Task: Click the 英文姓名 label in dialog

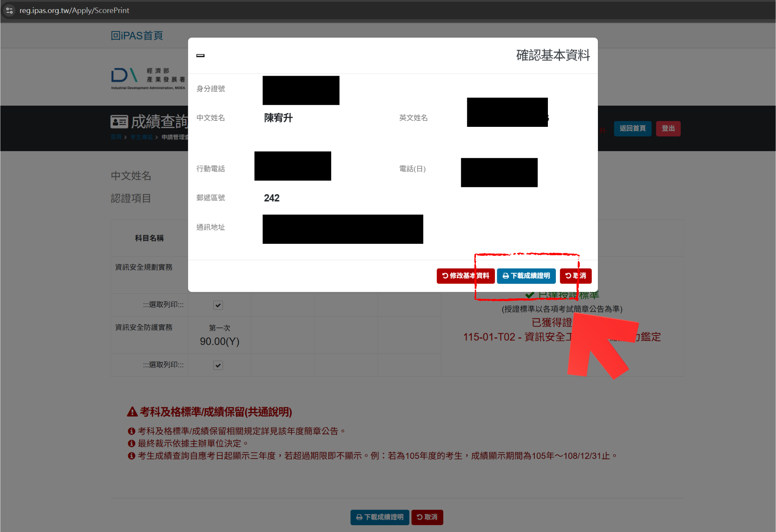Action: 413,118
